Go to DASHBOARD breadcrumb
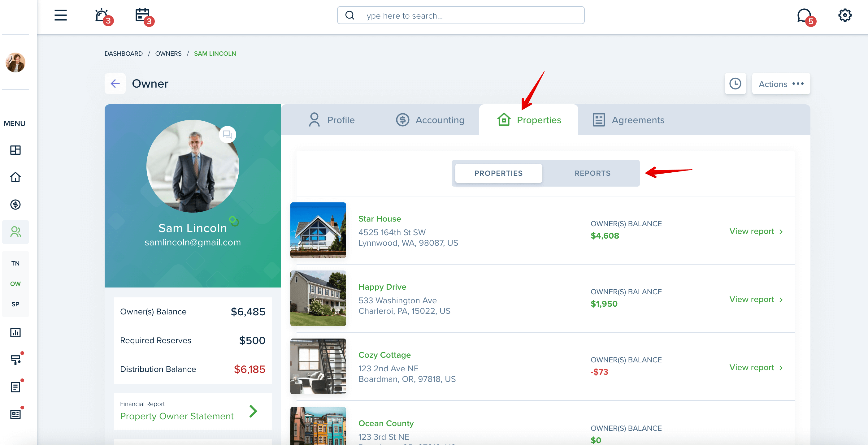Screen dimensions: 868x445 123,54
